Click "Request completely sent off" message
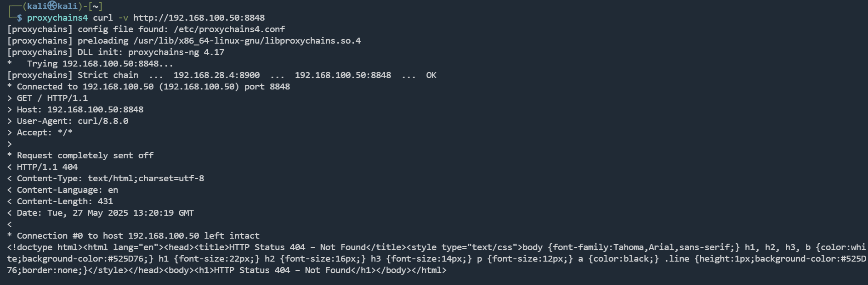Viewport: 868px width, 285px height. point(85,156)
